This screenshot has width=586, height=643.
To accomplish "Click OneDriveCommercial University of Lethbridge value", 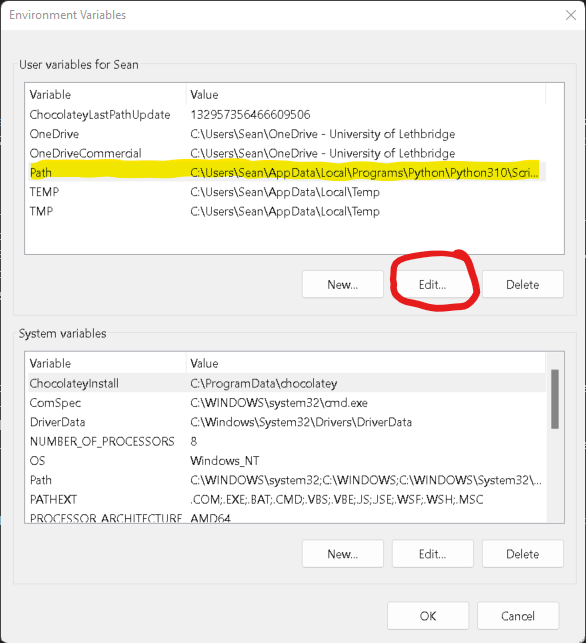I will pyautogui.click(x=323, y=153).
